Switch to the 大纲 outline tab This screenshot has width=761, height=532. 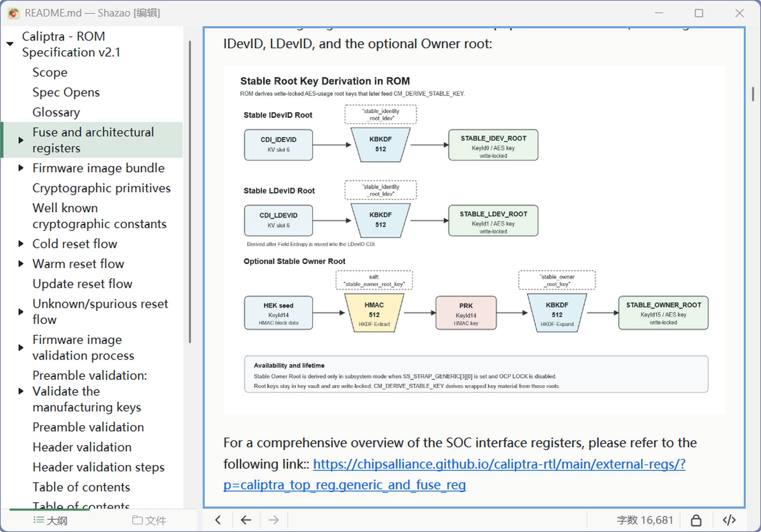pyautogui.click(x=50, y=520)
